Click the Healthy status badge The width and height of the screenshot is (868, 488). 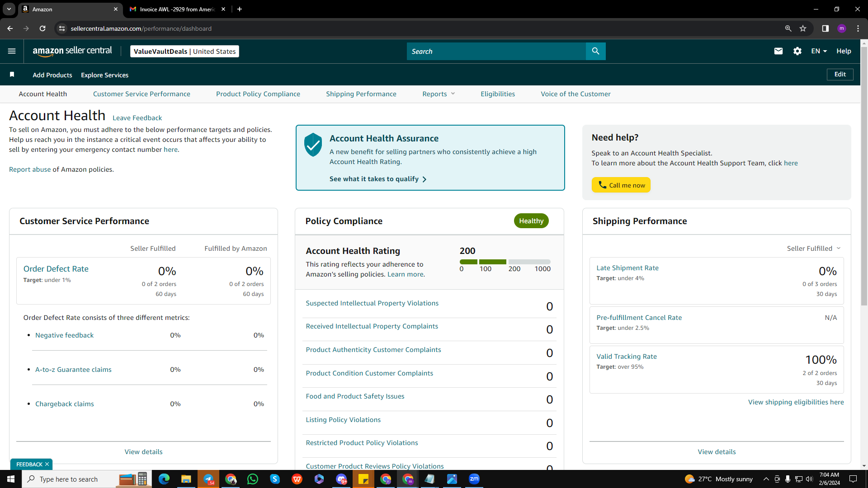pos(531,221)
